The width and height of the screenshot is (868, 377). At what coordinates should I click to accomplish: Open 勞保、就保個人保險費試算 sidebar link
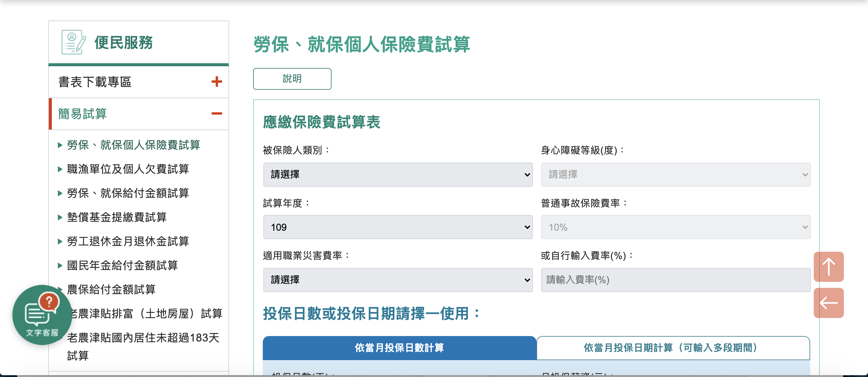(x=134, y=145)
